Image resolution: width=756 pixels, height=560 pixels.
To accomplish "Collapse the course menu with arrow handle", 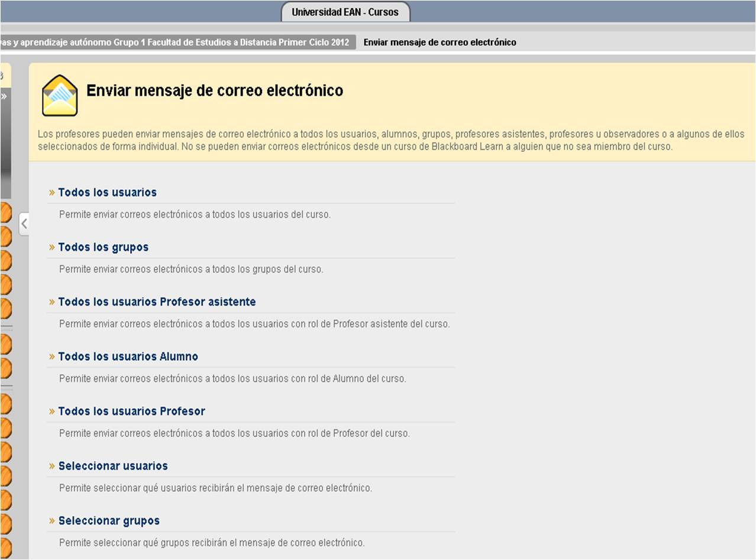I will (24, 224).
